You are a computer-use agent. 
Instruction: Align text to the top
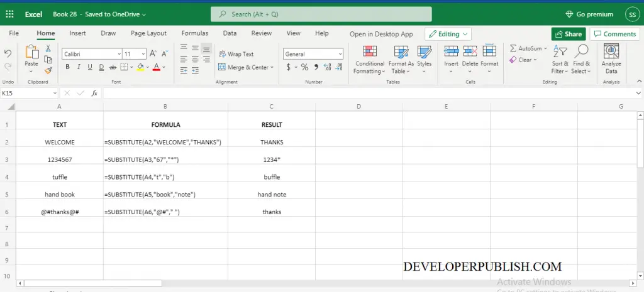[184, 48]
